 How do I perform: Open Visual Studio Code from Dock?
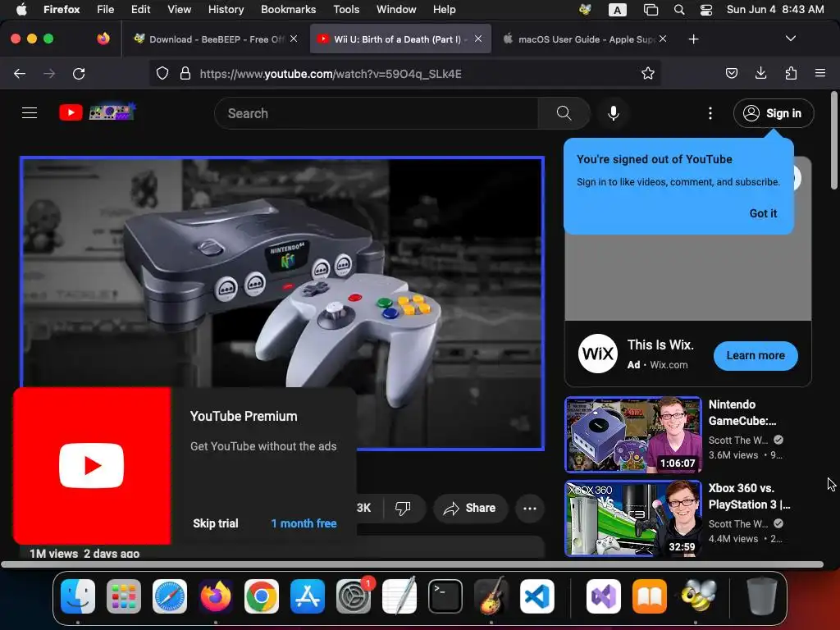(537, 596)
